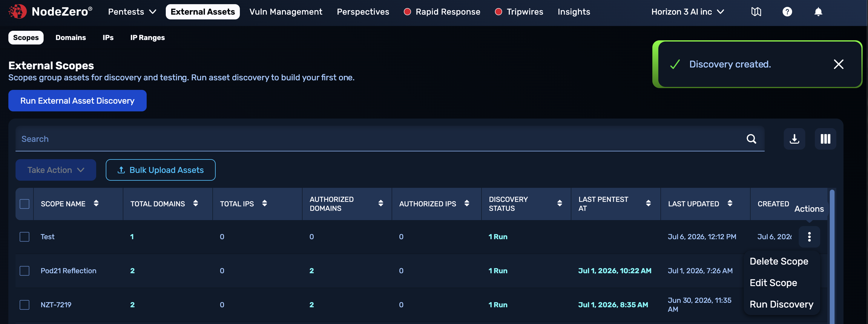Click Jul 6, 2026, 12:12 PM updated cell

[702, 237]
